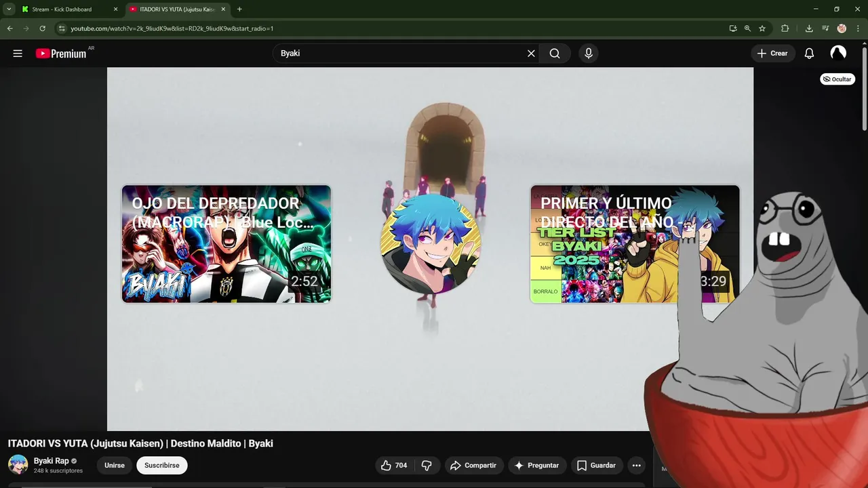This screenshot has height=488, width=868.
Task: Expand the tab search dropdown arrow
Action: click(x=9, y=9)
